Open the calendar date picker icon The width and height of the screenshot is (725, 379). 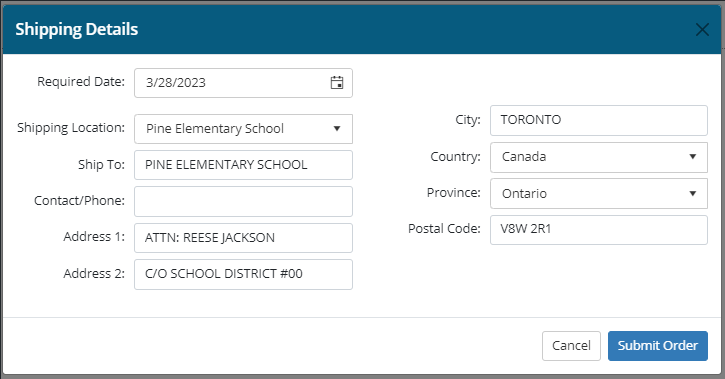(x=337, y=83)
